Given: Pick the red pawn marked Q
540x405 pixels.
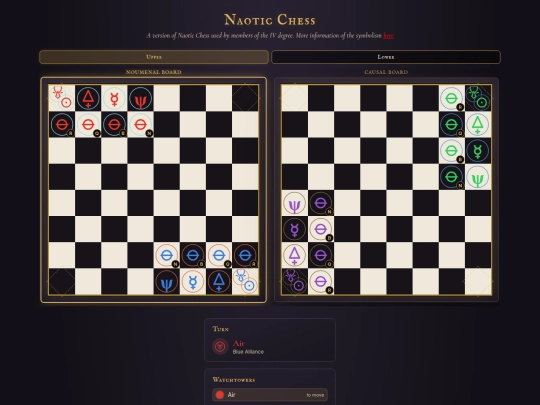Looking at the screenshot, I should pos(88,124).
